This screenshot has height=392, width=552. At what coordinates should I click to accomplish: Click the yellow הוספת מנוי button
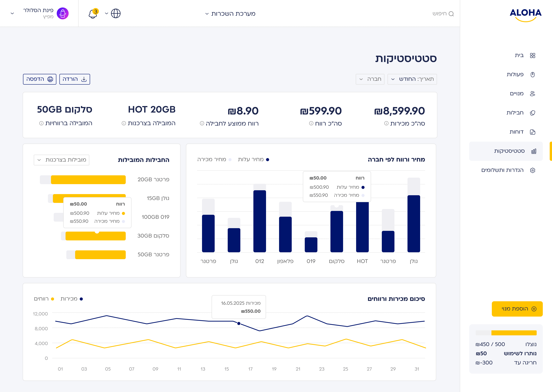click(x=517, y=309)
